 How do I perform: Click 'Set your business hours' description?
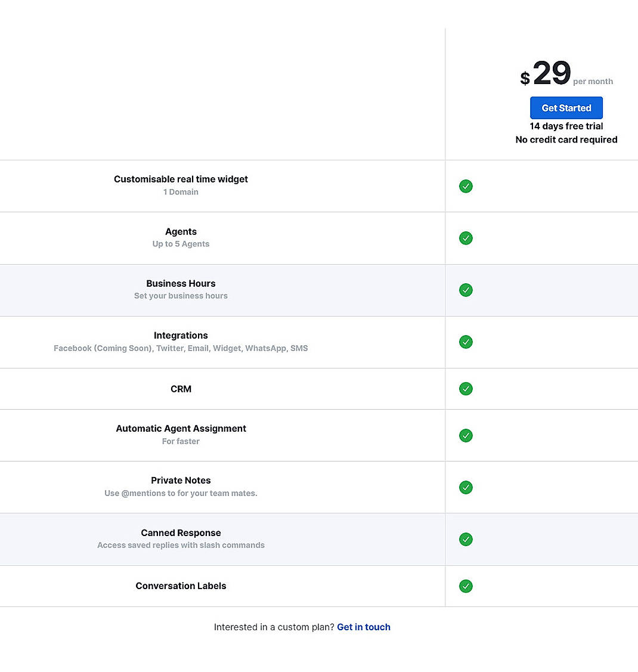point(181,296)
